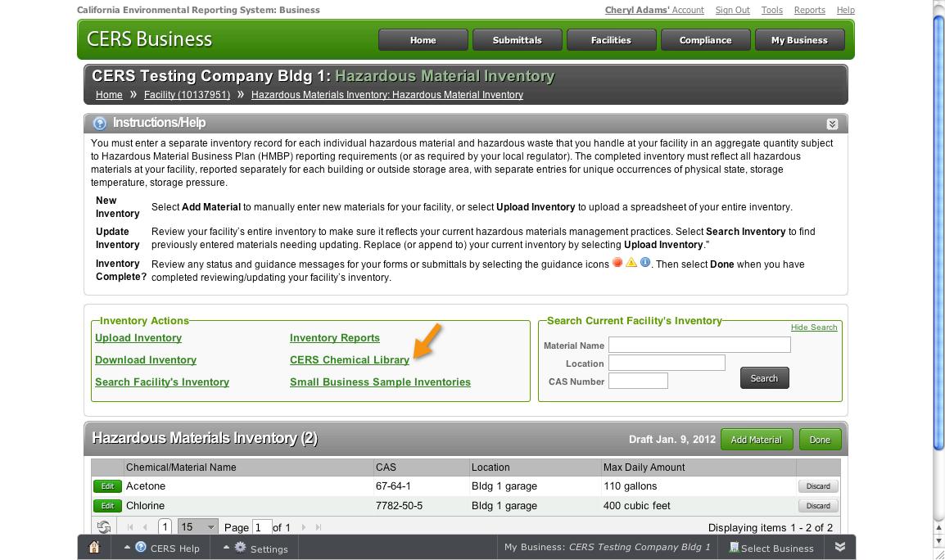This screenshot has height=560, width=945.
Task: Click the home icon in bottom toolbar
Action: point(94,548)
